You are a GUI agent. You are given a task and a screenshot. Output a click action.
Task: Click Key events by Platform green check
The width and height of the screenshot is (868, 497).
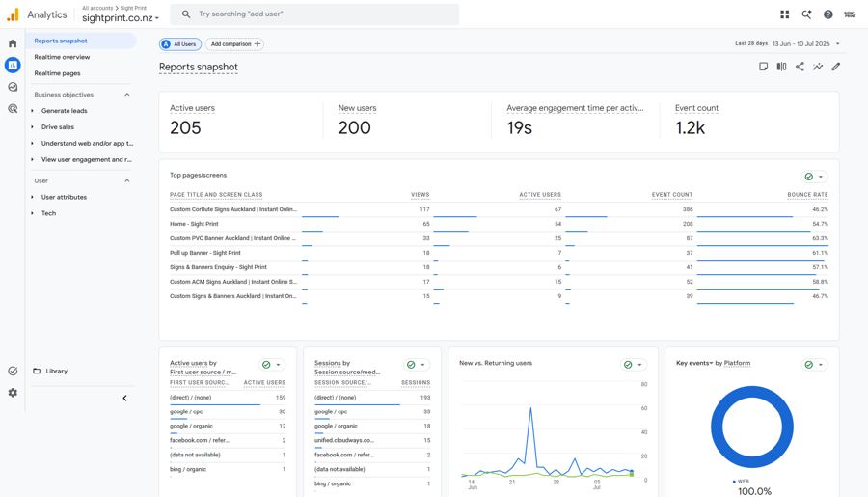809,365
